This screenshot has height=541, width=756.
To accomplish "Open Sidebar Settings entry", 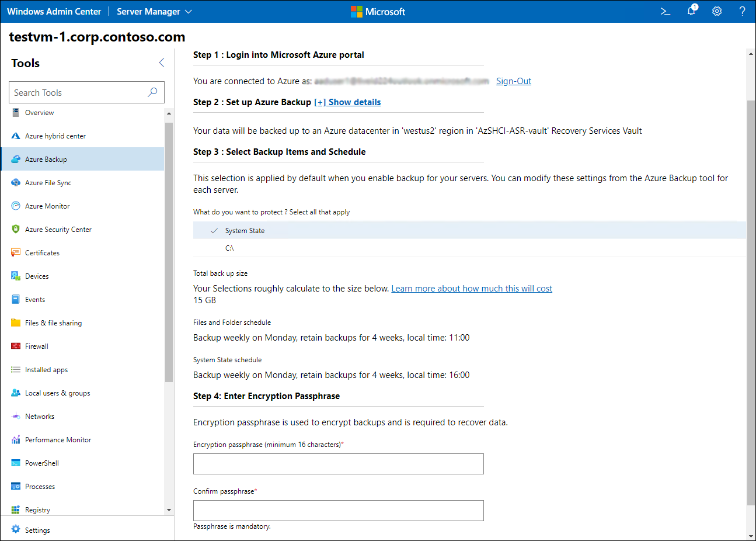I will [87, 529].
